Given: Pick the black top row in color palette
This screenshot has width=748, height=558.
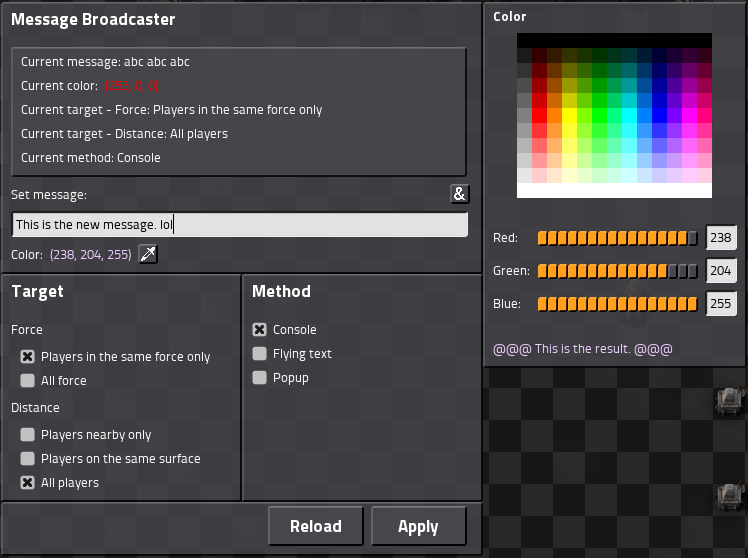Looking at the screenshot, I should coord(614,40).
